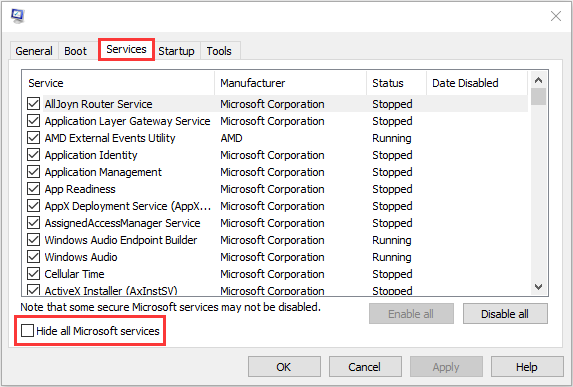Select the Cellular Time row text
The height and width of the screenshot is (387, 573).
click(x=74, y=274)
